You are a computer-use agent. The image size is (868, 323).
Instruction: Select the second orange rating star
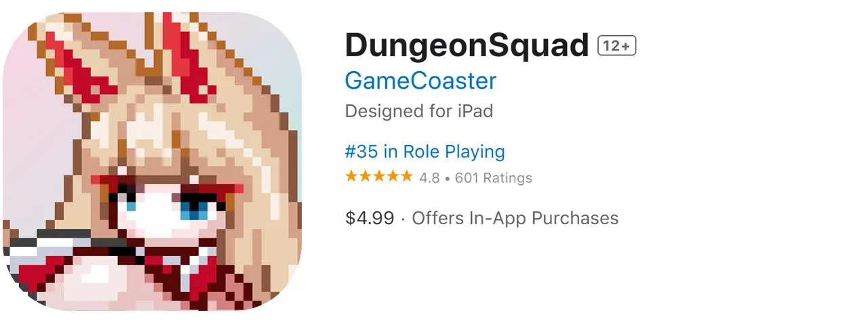[x=365, y=177]
